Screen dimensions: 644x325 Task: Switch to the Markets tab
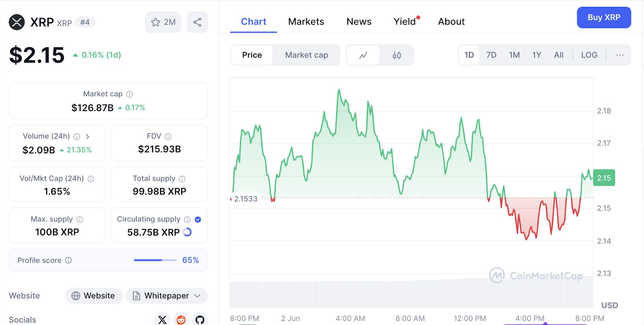[x=306, y=22]
